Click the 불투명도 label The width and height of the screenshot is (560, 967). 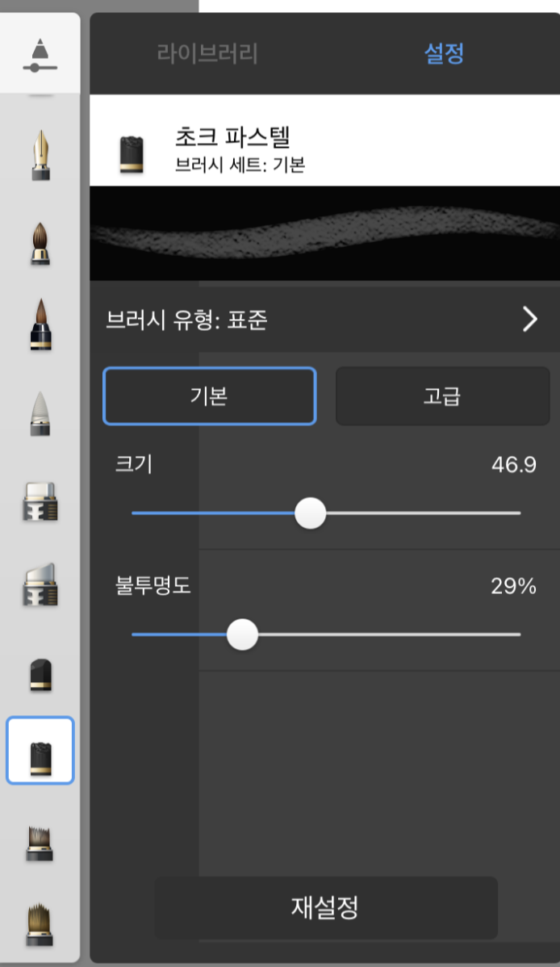153,585
